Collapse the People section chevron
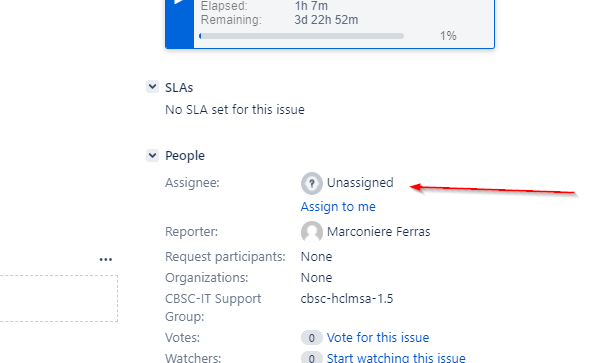The height and width of the screenshot is (363, 615). 153,155
